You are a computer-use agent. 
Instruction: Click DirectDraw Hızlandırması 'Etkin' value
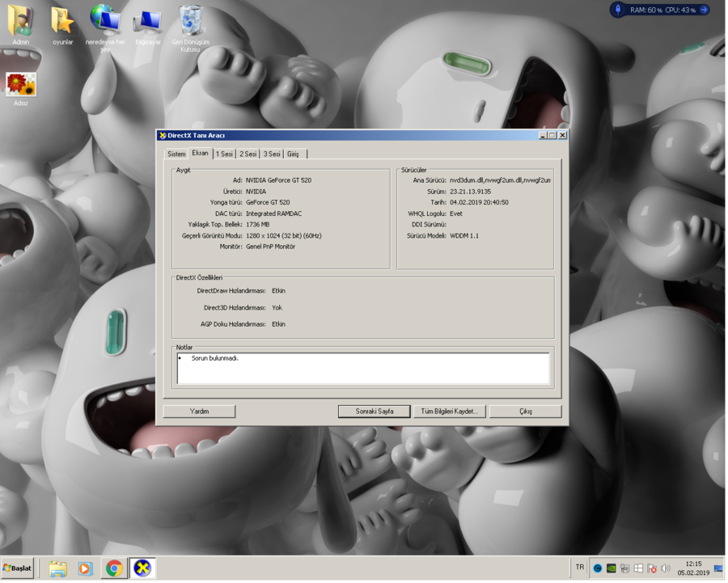[x=278, y=291]
